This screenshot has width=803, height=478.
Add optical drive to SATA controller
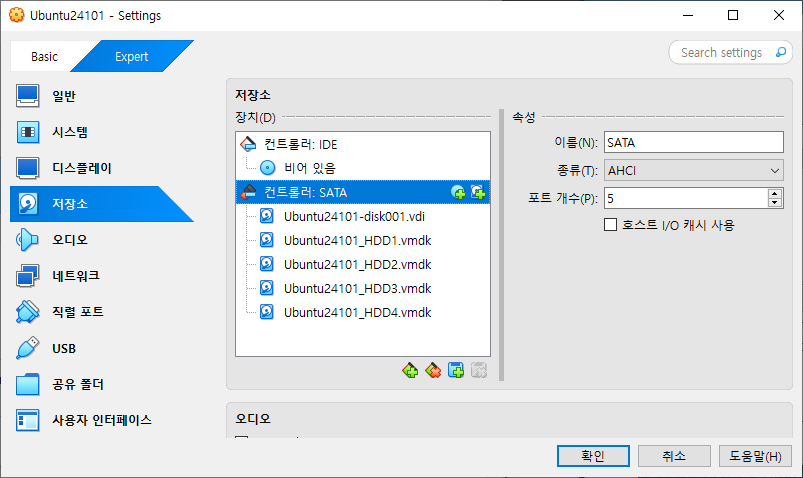(x=458, y=193)
